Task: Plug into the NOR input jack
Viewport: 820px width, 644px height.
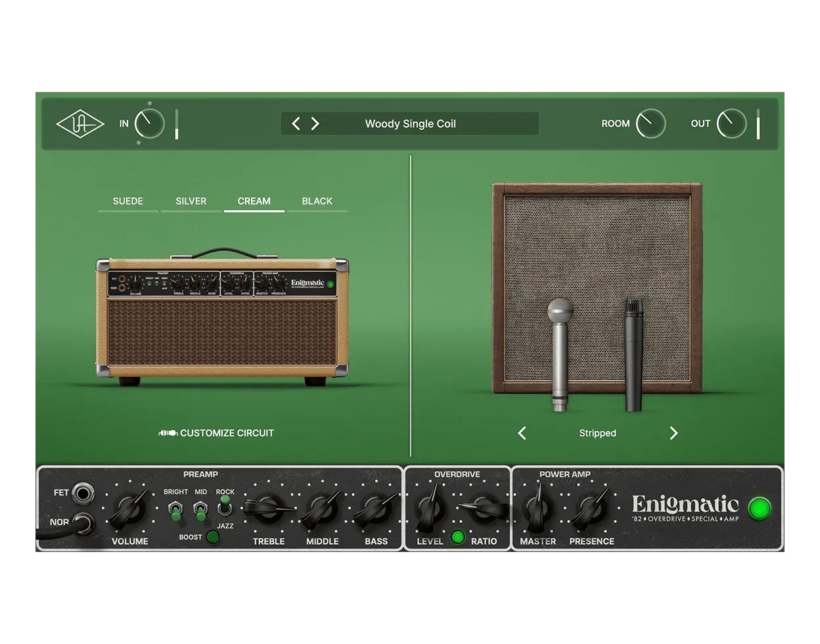Action: 83,523
